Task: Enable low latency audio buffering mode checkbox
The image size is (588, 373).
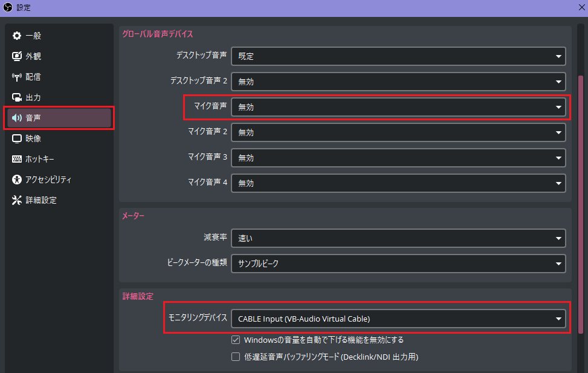Action: (x=236, y=357)
